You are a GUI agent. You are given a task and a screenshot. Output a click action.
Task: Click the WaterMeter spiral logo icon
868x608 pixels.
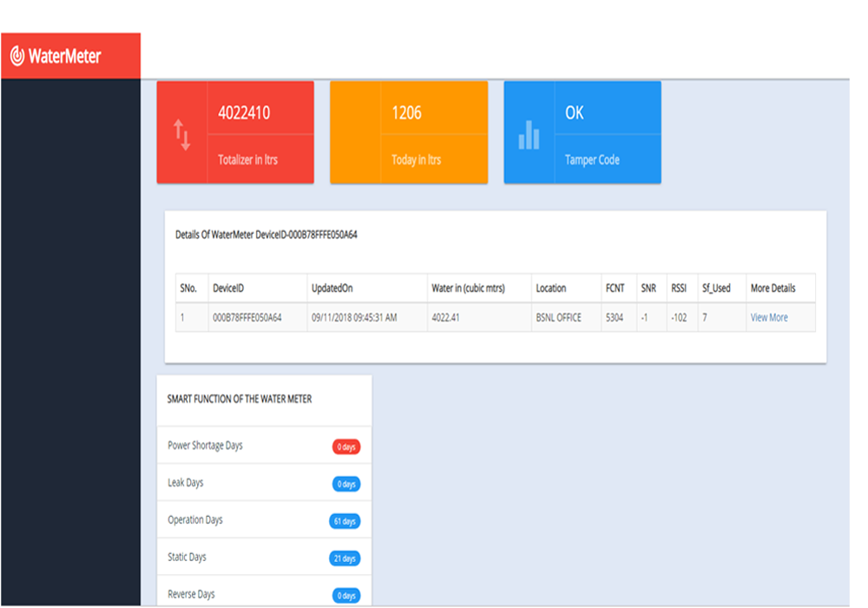[17, 56]
